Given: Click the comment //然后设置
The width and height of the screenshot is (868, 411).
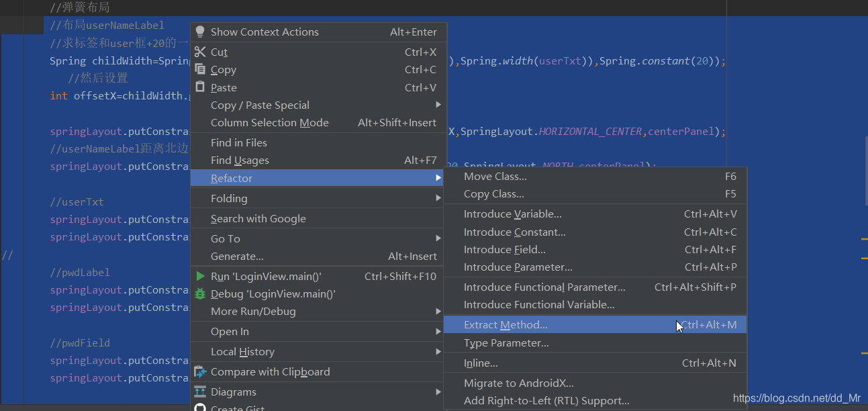Looking at the screenshot, I should coord(97,78).
